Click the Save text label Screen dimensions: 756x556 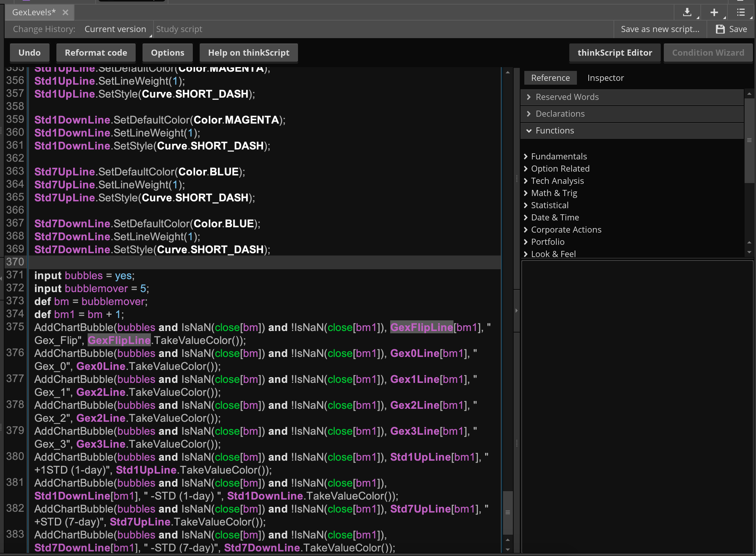(x=738, y=29)
